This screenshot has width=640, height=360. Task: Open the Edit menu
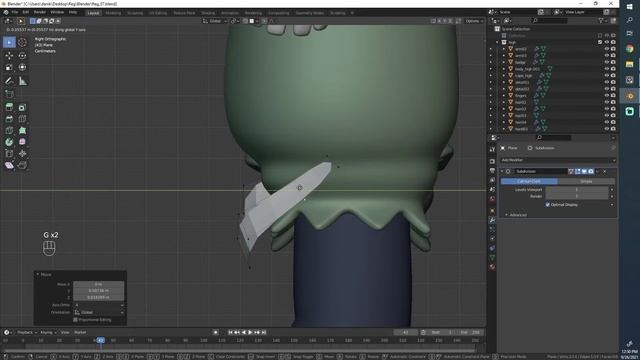coord(26,12)
